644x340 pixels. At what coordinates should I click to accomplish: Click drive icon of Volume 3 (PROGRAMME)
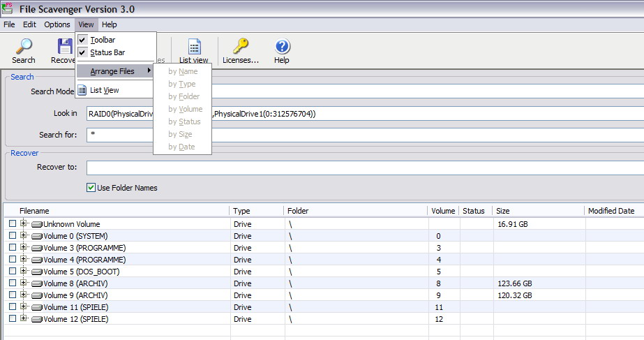coord(37,249)
